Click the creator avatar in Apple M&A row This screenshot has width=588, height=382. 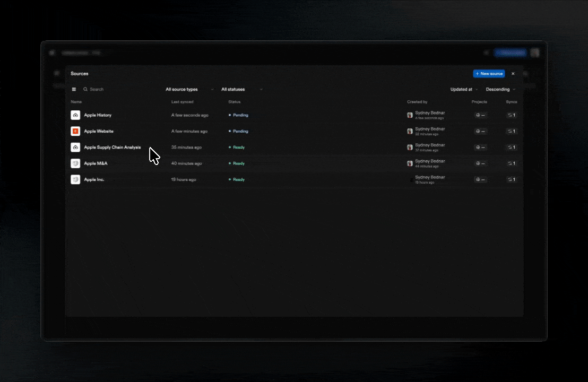coord(410,163)
